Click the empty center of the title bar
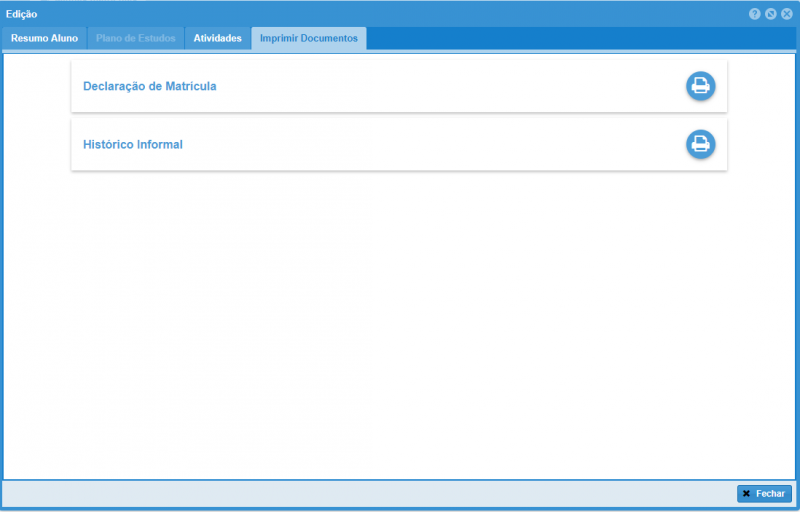 [x=400, y=14]
